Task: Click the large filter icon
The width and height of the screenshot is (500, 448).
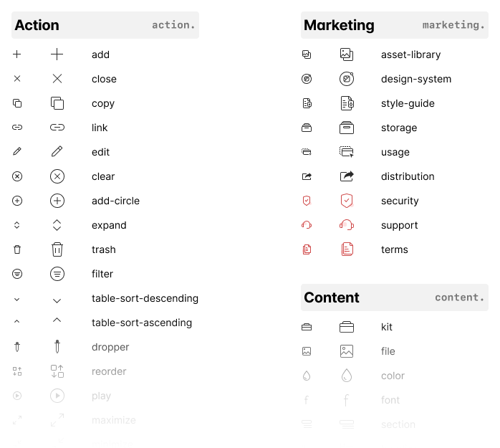Action: 57,274
